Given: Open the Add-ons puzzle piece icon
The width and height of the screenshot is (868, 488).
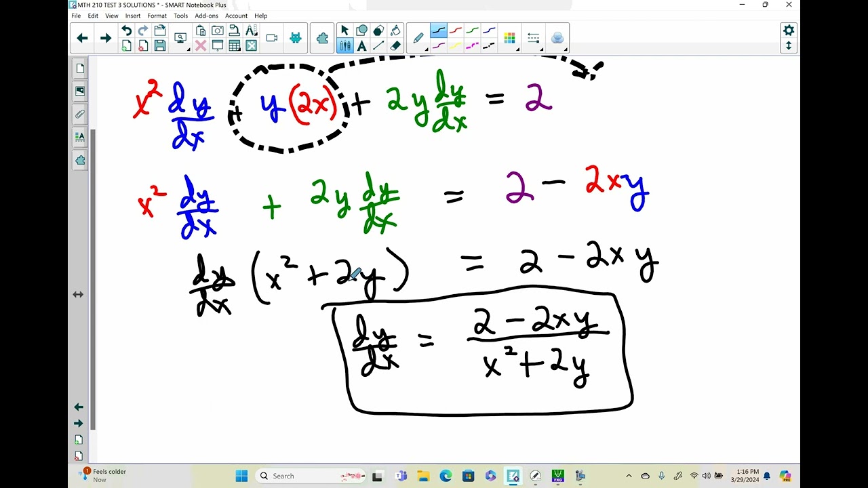Looking at the screenshot, I should click(x=322, y=38).
